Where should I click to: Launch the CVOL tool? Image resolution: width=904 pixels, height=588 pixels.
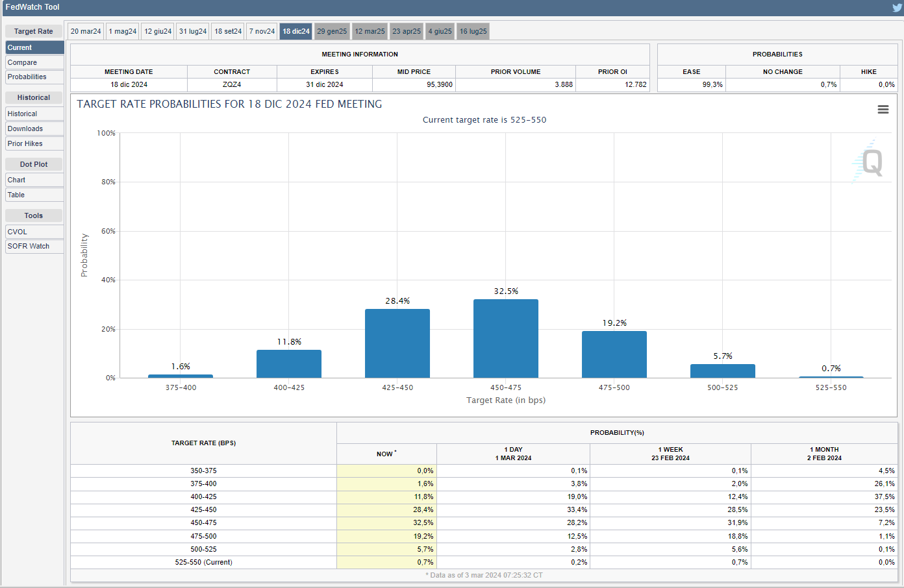point(34,232)
